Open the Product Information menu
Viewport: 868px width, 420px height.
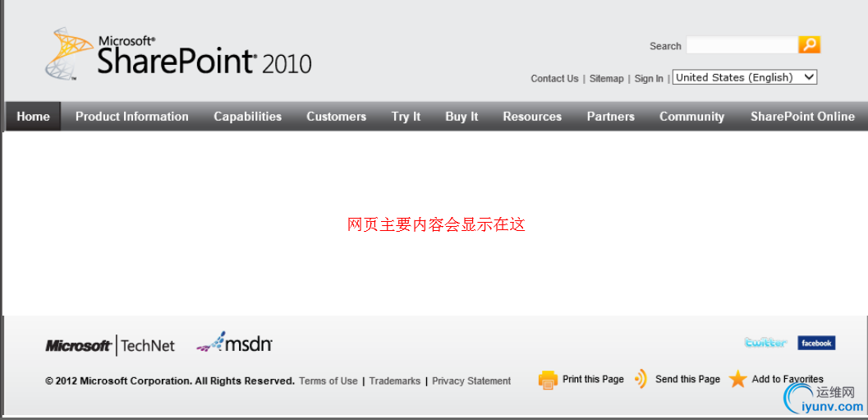pos(131,117)
